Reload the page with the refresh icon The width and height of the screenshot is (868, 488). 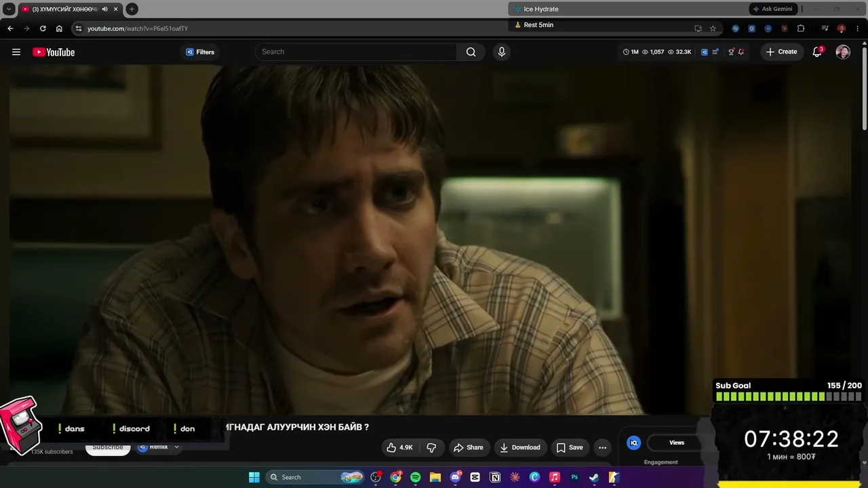(x=43, y=28)
